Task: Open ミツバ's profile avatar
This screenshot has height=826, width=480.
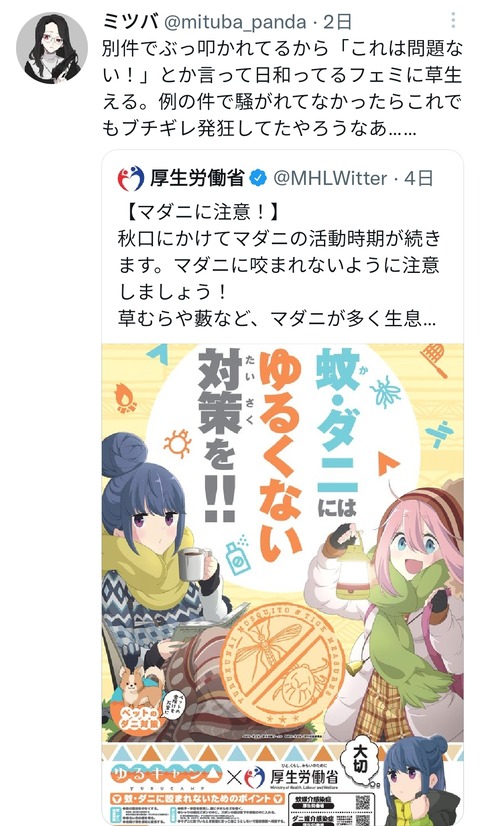Action: [x=52, y=48]
